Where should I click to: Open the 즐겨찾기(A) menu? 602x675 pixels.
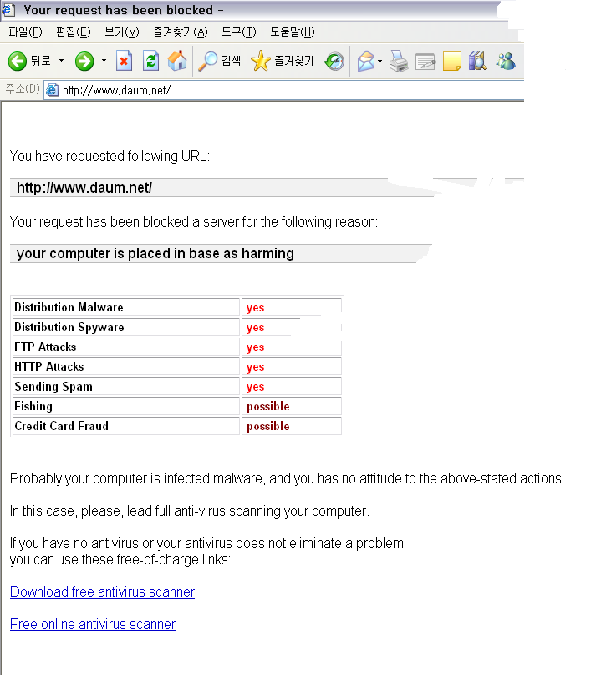[x=181, y=32]
